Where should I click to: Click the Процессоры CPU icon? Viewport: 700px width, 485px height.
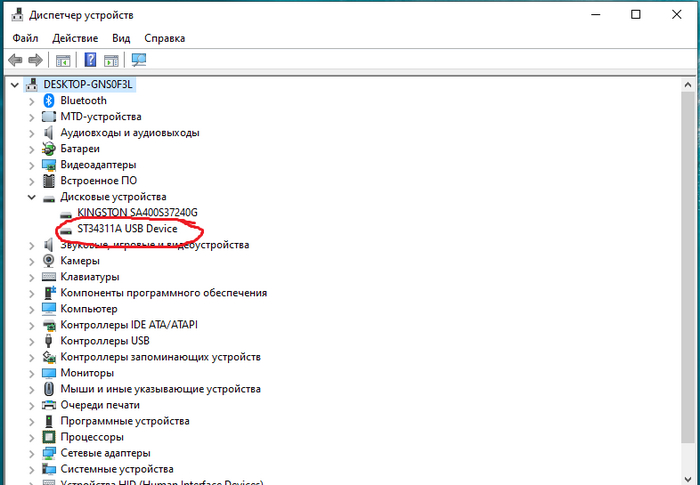point(49,437)
